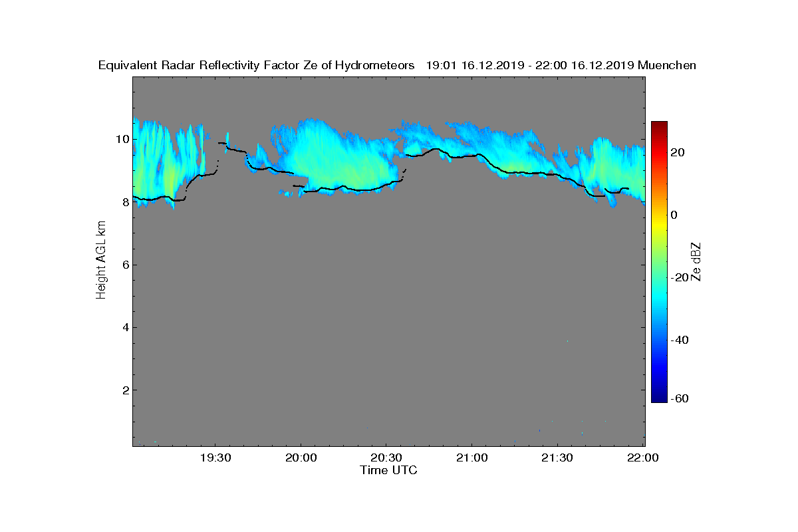Click the height axis label '6'

[x=125, y=265]
